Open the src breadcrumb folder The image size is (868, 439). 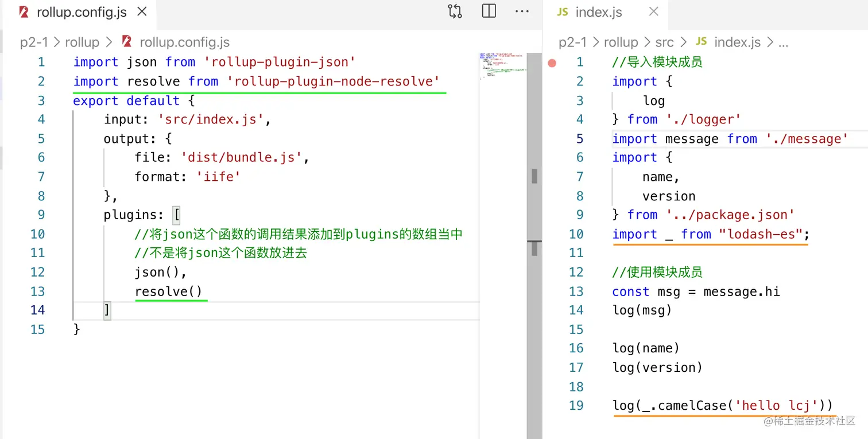coord(665,42)
